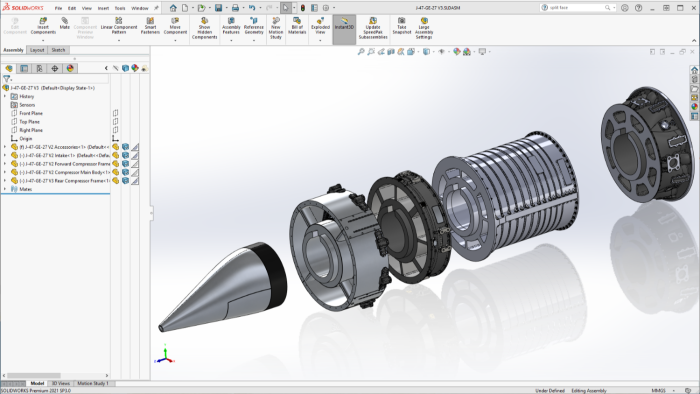Select the Mate tool
Viewport: 700px width, 394px height.
coord(65,23)
